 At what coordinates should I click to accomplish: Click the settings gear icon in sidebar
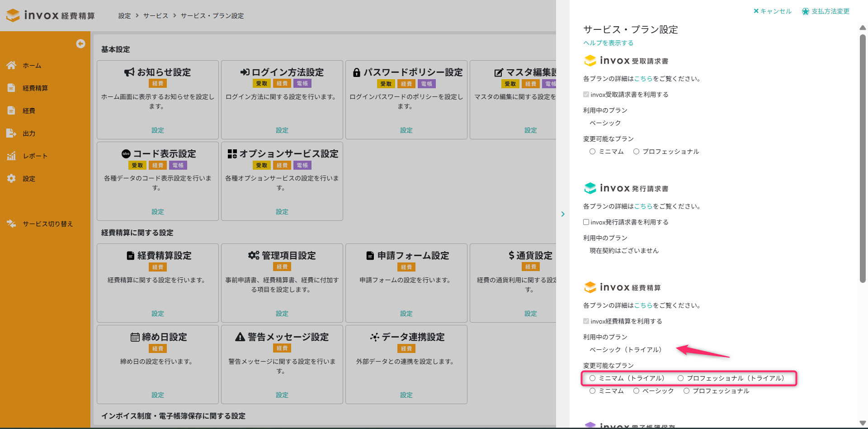click(11, 178)
